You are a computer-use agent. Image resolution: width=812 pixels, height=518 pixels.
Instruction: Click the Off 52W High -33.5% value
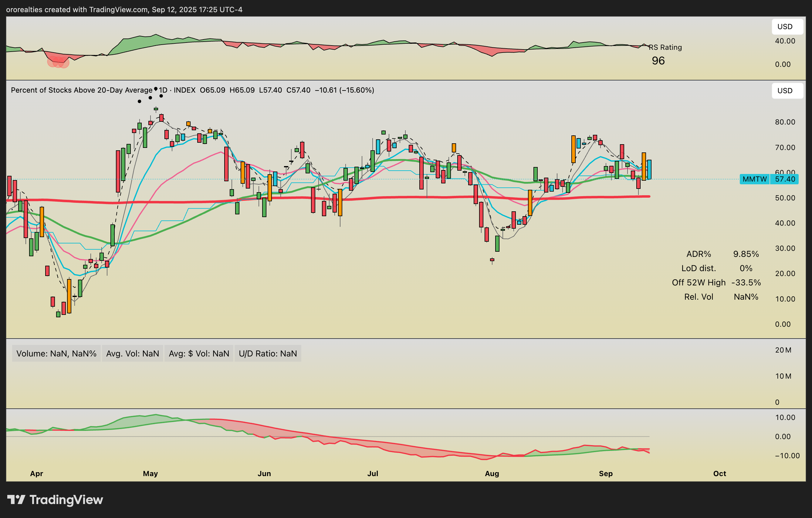point(746,282)
